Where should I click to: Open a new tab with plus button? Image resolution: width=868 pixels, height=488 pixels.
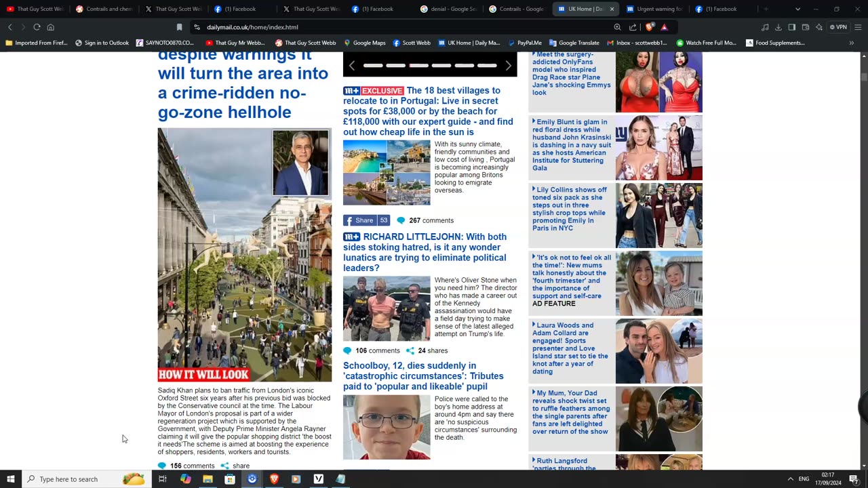point(766,9)
